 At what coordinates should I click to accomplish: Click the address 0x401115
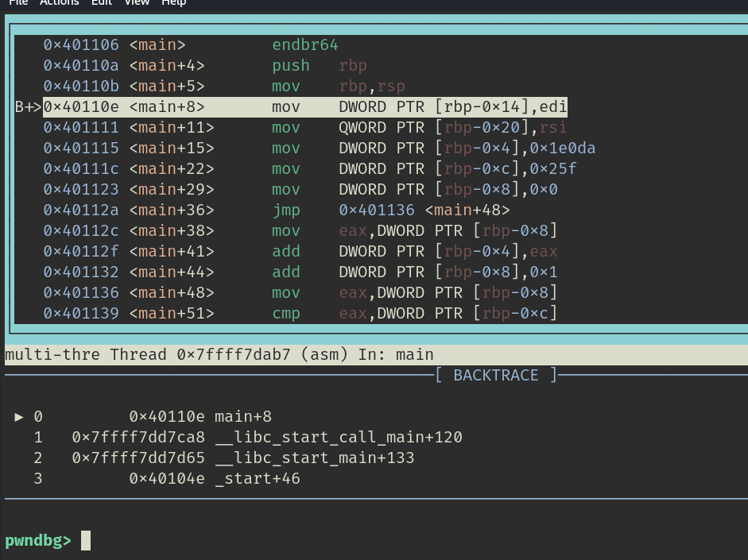(80, 149)
